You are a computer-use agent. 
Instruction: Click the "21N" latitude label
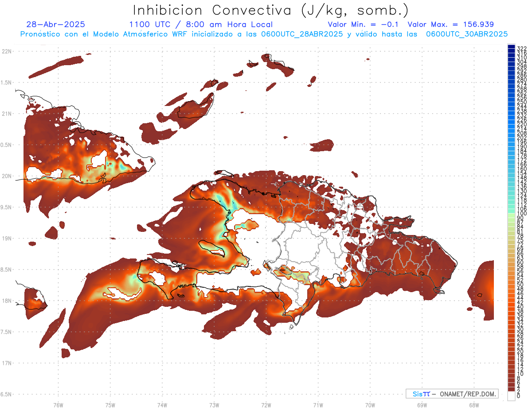[x=7, y=114]
